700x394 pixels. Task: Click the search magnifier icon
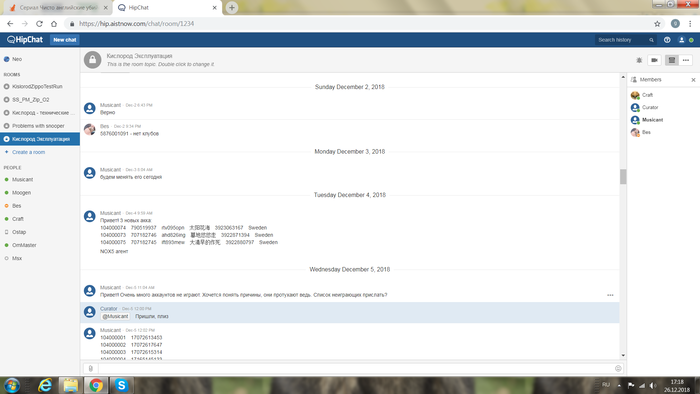(651, 40)
